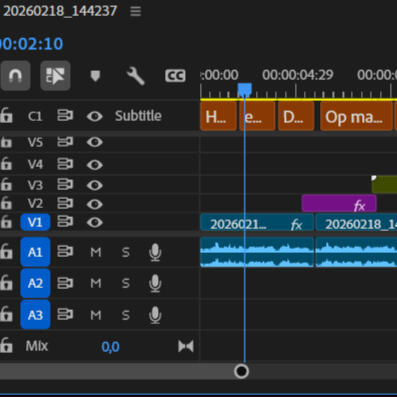Hide V1 track output
The width and height of the screenshot is (397, 397).
tap(95, 222)
